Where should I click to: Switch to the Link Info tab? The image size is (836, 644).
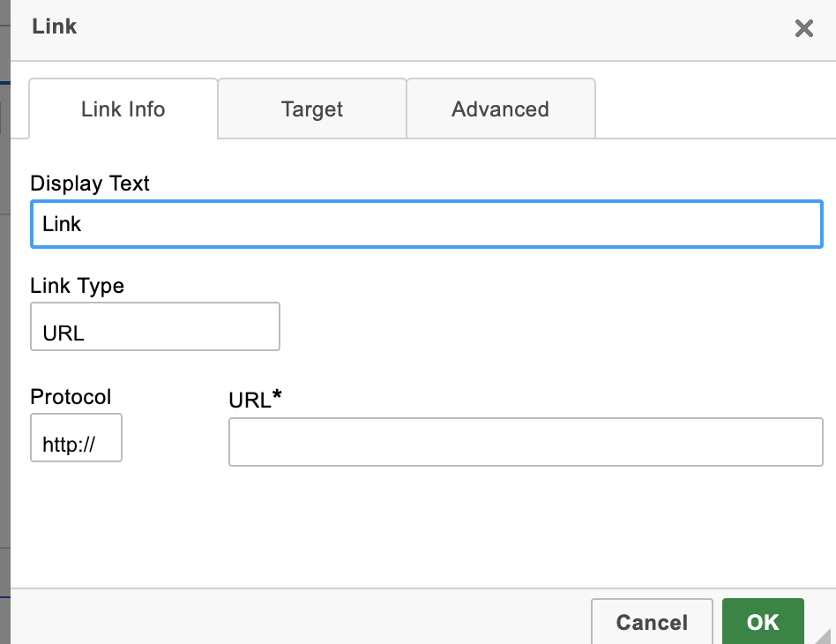pos(123,109)
